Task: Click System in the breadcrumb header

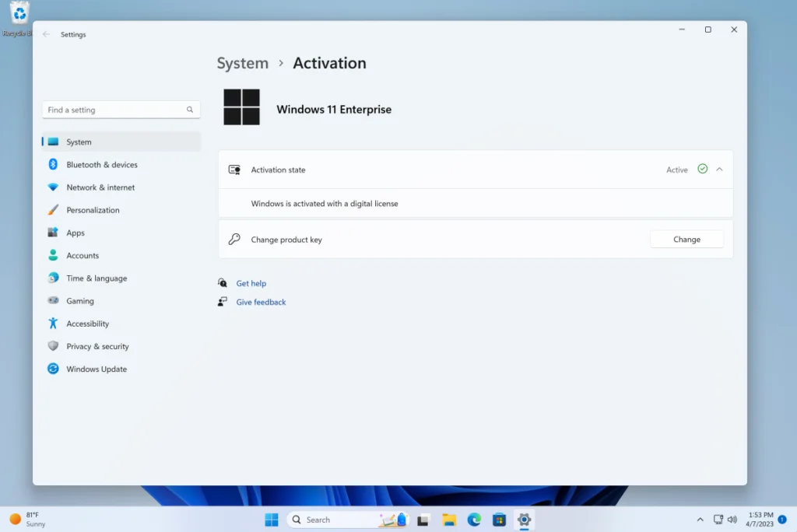Action: click(242, 64)
